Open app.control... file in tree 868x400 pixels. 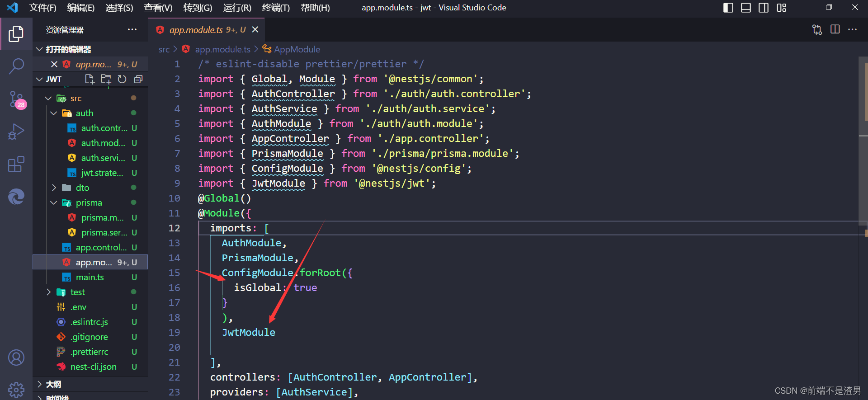[90, 247]
